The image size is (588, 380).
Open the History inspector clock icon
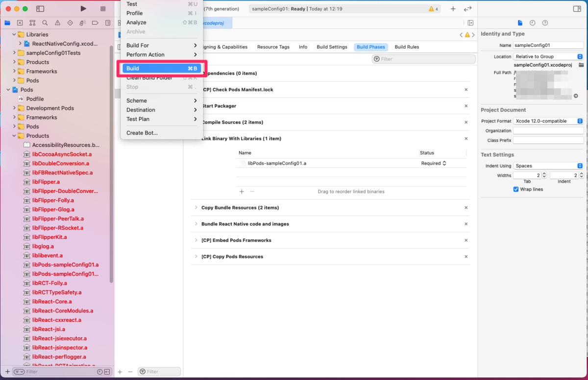point(532,23)
